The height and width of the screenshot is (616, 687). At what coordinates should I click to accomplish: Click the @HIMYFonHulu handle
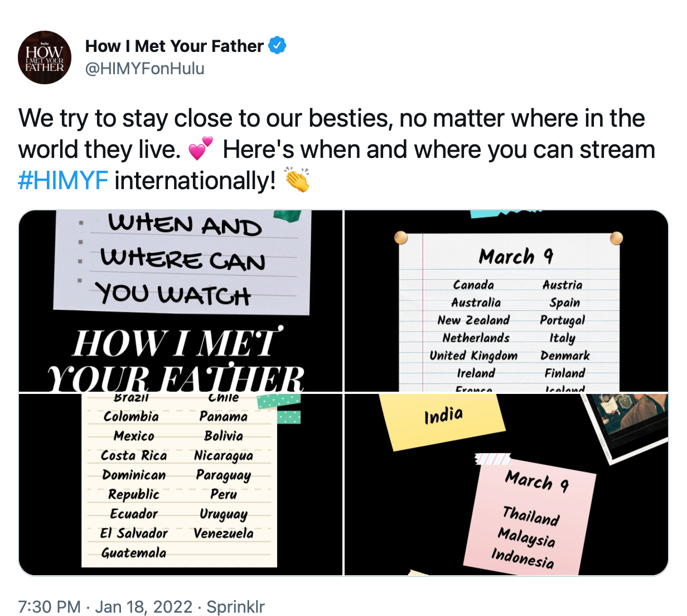click(x=144, y=68)
